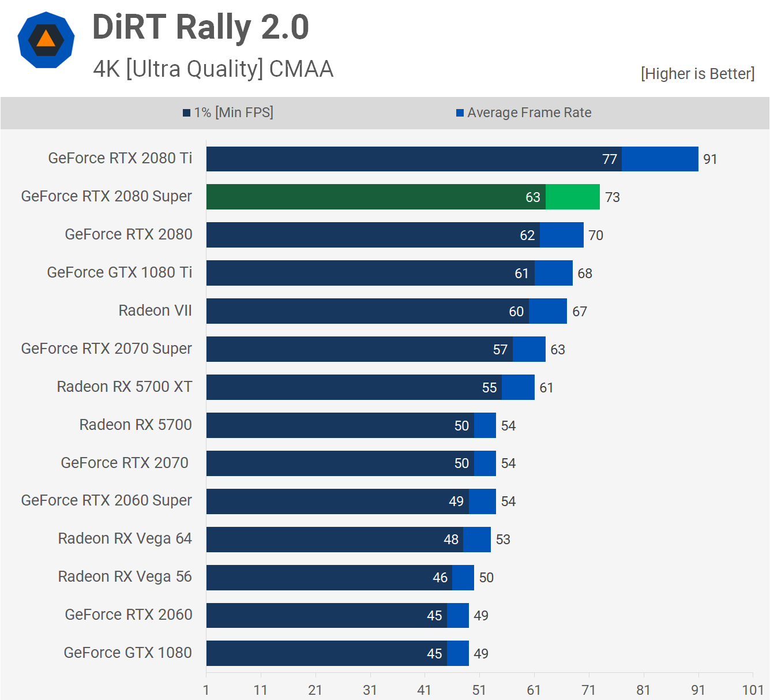This screenshot has height=700, width=770.
Task: Select the GeForce RTX 2080 Ti label
Action: (x=120, y=158)
